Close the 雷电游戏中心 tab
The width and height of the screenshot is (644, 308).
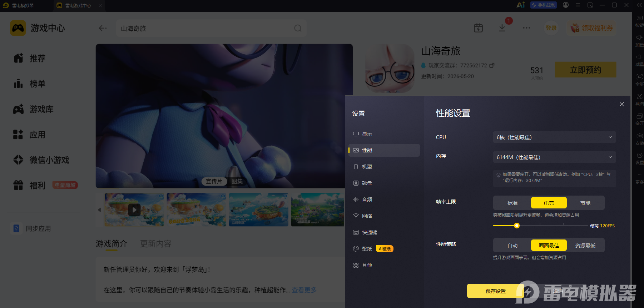click(100, 5)
